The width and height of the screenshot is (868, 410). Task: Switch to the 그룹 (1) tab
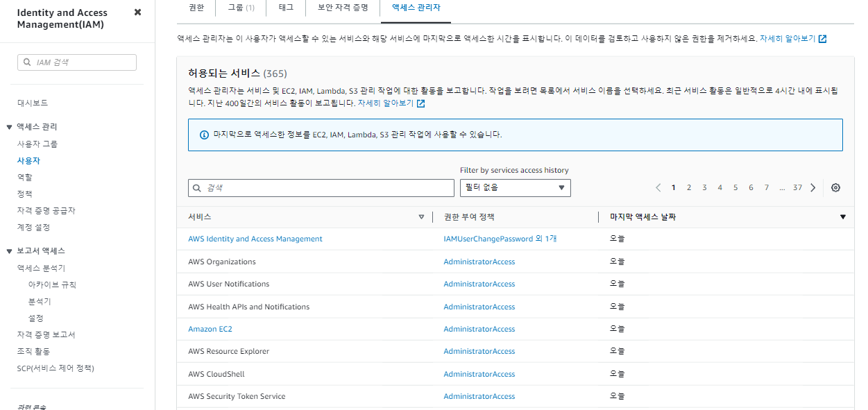(x=241, y=8)
